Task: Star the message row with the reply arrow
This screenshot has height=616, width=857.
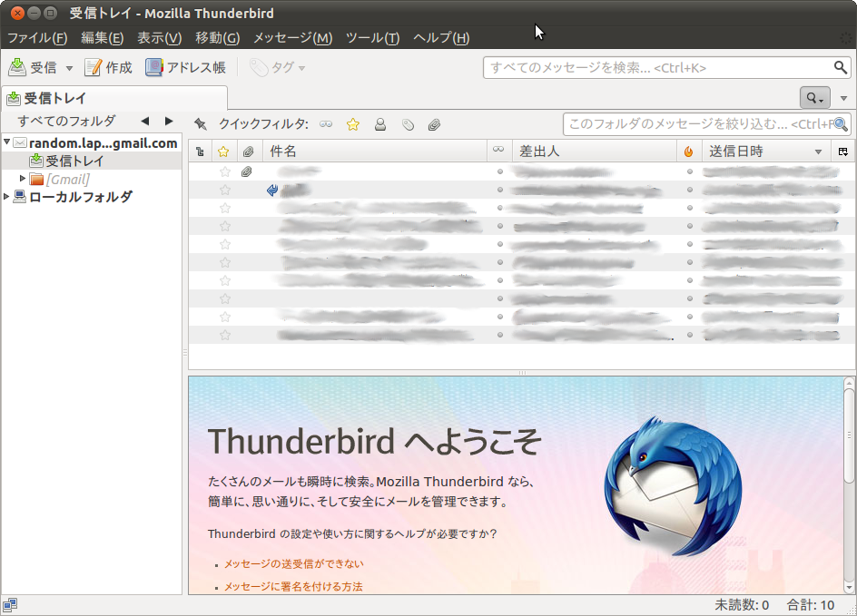Action: (224, 190)
